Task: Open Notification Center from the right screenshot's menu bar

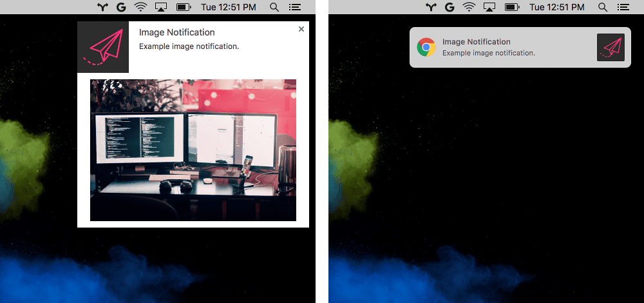Action: click(x=623, y=7)
